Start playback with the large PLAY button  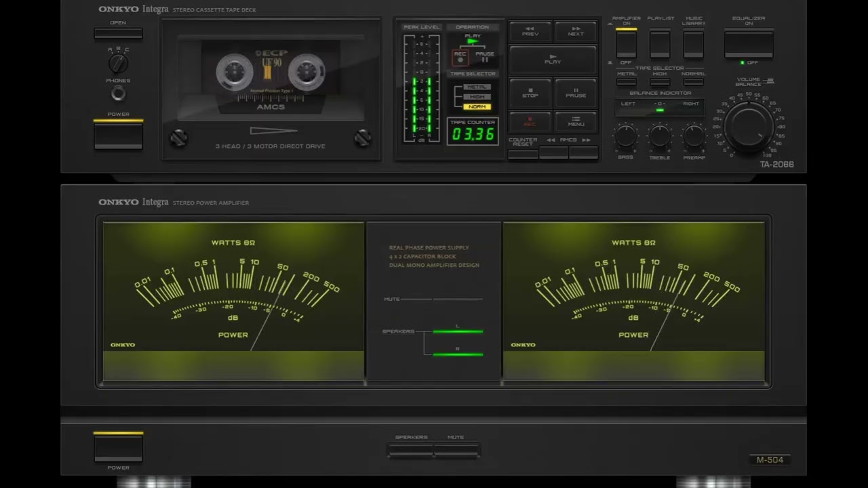pyautogui.click(x=553, y=60)
